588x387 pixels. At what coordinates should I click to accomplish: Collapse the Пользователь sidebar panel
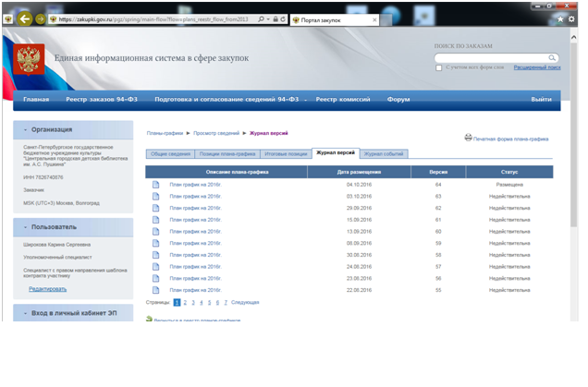click(x=26, y=227)
